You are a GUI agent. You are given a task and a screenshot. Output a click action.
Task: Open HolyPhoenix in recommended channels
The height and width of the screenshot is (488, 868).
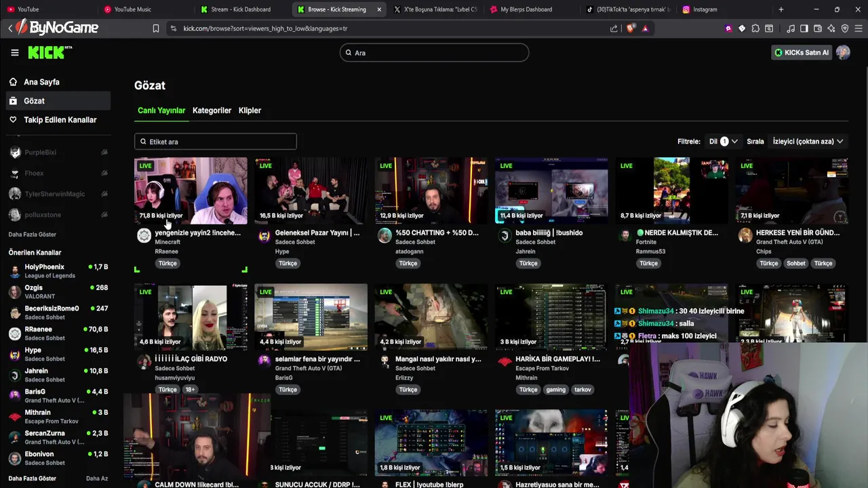58,271
